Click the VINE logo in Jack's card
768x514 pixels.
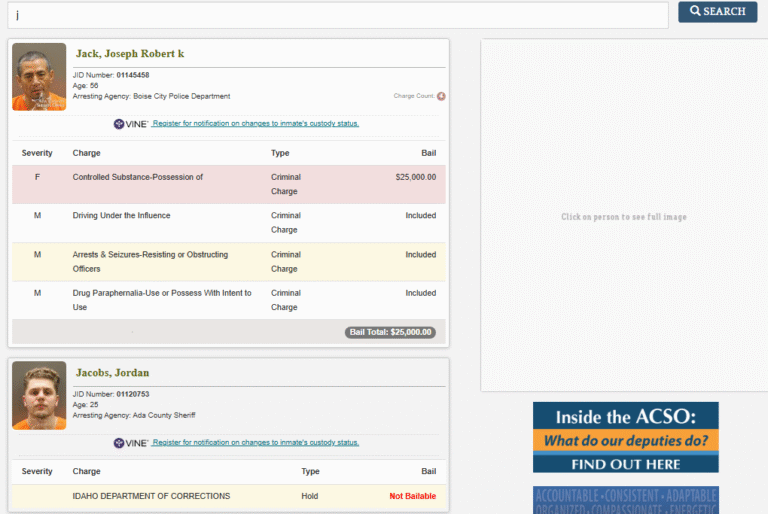coord(131,124)
